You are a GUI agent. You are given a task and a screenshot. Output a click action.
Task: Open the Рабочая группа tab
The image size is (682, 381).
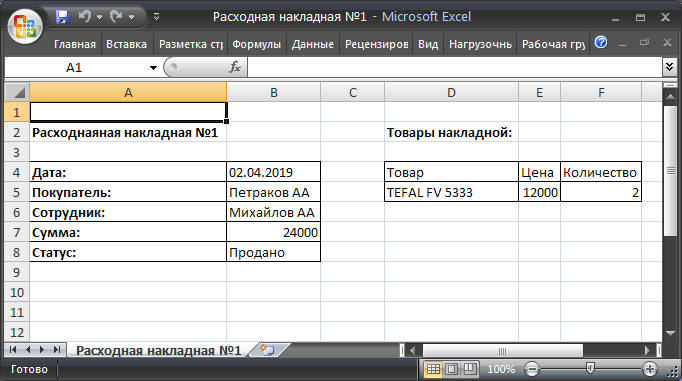coord(553,44)
